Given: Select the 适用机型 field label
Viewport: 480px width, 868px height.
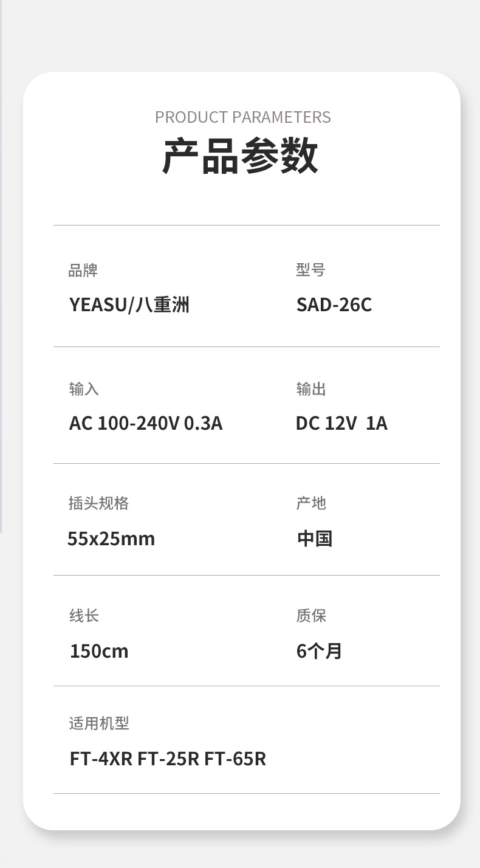Looking at the screenshot, I should click(x=99, y=723).
